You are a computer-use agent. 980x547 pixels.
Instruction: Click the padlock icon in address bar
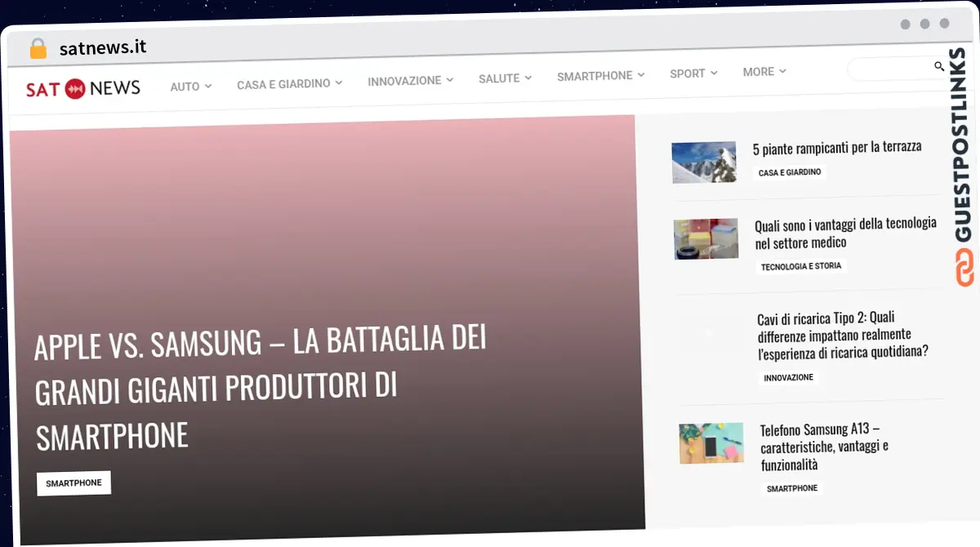tap(38, 48)
